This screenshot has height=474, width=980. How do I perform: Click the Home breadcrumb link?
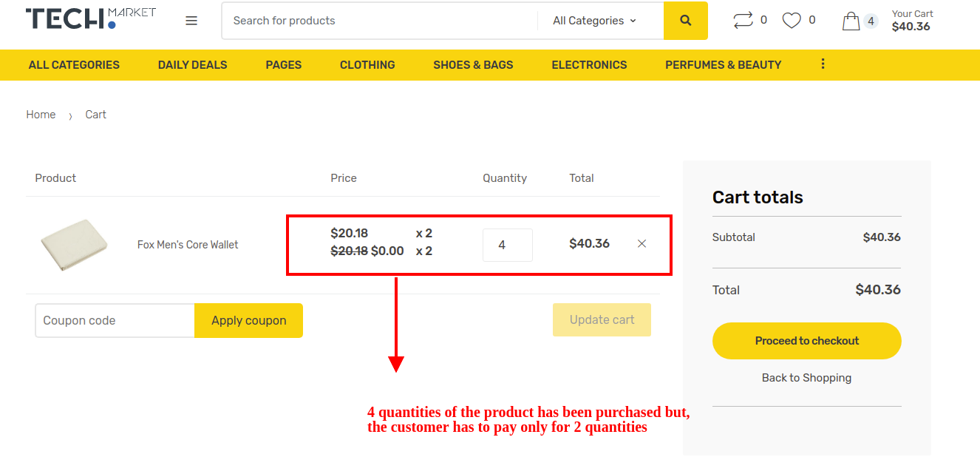41,114
